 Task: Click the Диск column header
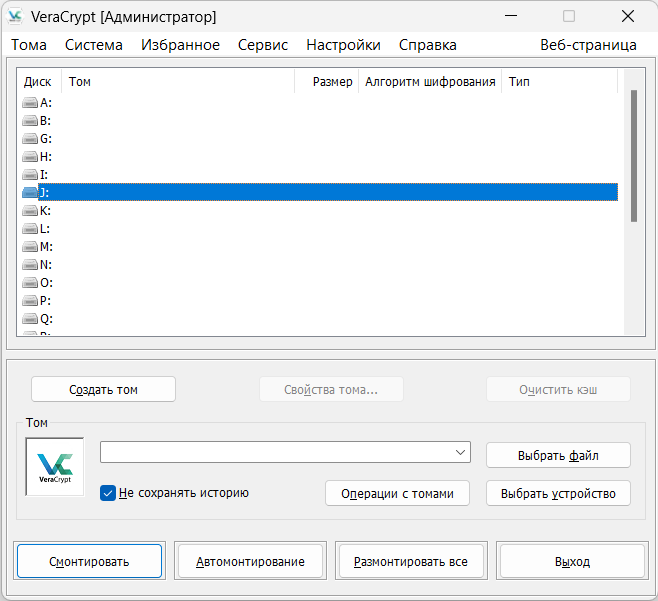[x=39, y=81]
